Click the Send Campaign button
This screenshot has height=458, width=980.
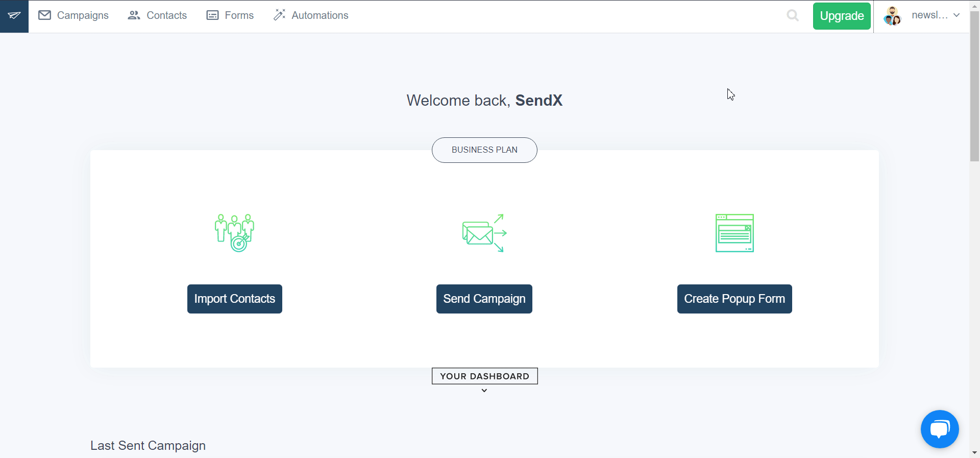click(484, 299)
